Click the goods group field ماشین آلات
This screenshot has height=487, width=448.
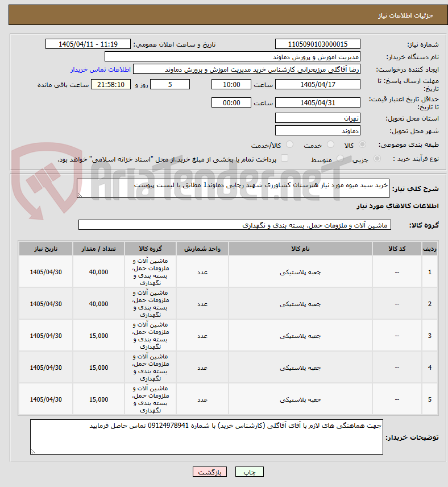(235, 225)
